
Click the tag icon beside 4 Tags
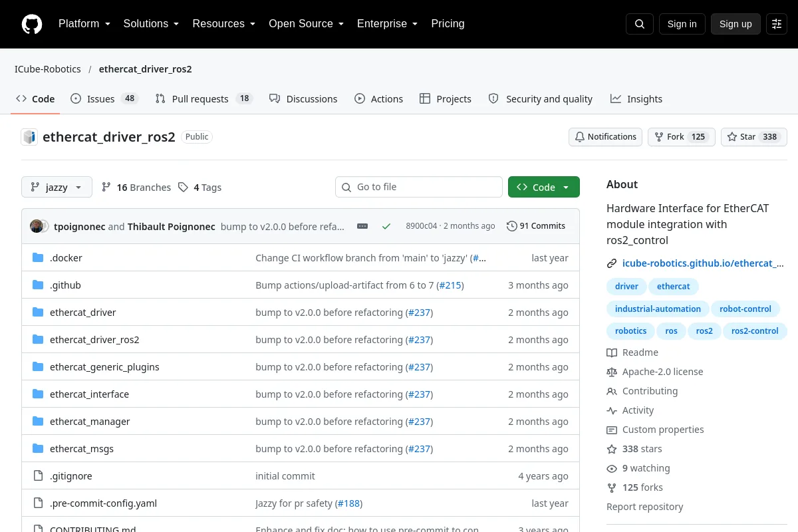(x=184, y=188)
